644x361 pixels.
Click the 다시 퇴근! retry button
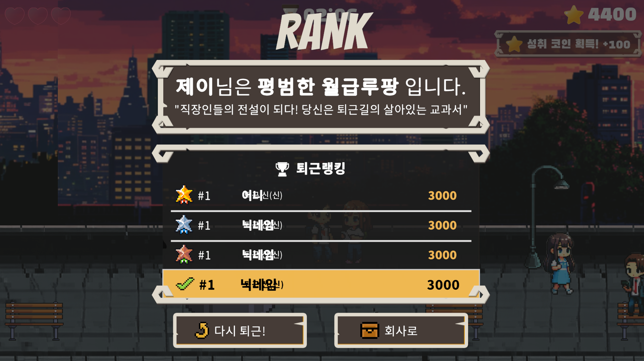[240, 330]
